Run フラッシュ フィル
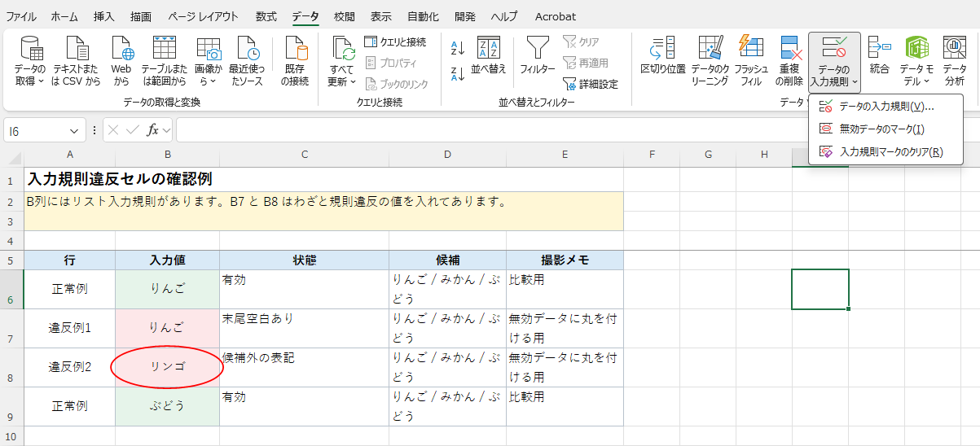 tap(750, 62)
